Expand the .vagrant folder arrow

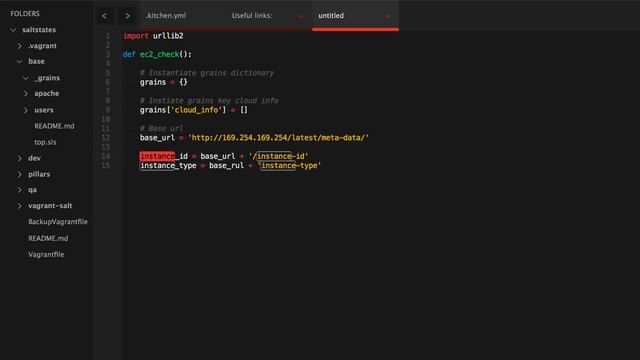click(20, 46)
